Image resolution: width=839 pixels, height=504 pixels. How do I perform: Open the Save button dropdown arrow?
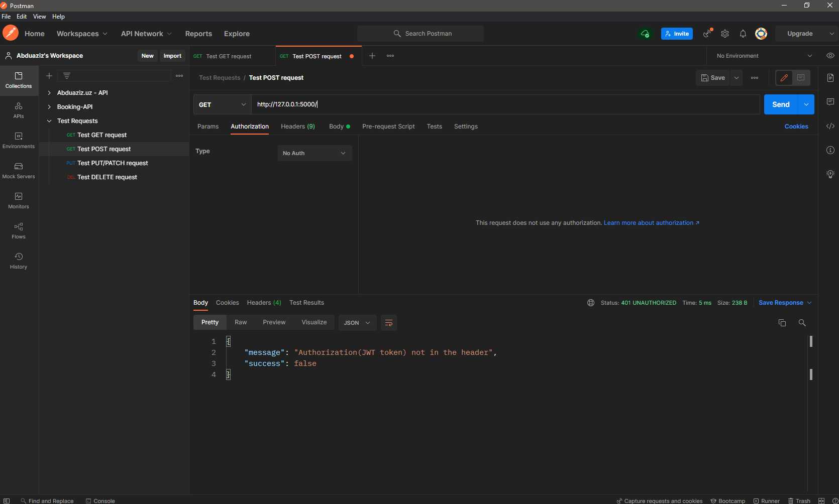pyautogui.click(x=737, y=78)
